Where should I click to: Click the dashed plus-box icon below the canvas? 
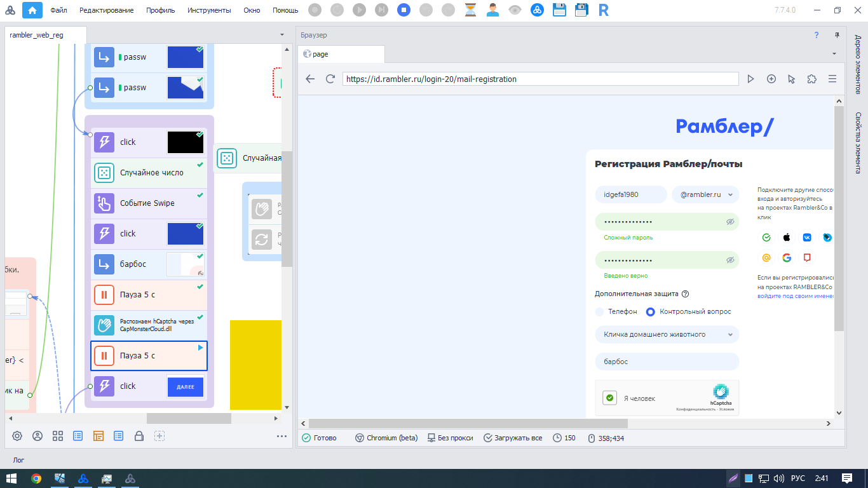(x=159, y=436)
